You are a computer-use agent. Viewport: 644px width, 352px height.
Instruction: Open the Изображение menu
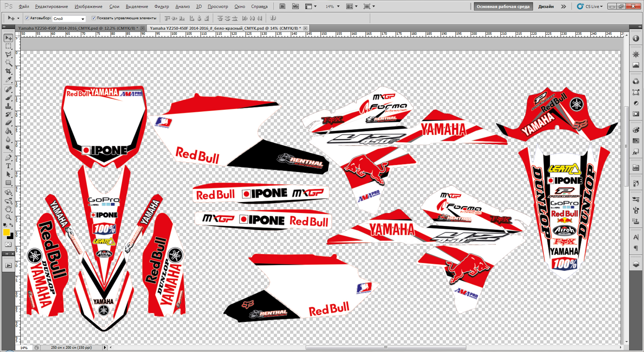click(x=88, y=7)
